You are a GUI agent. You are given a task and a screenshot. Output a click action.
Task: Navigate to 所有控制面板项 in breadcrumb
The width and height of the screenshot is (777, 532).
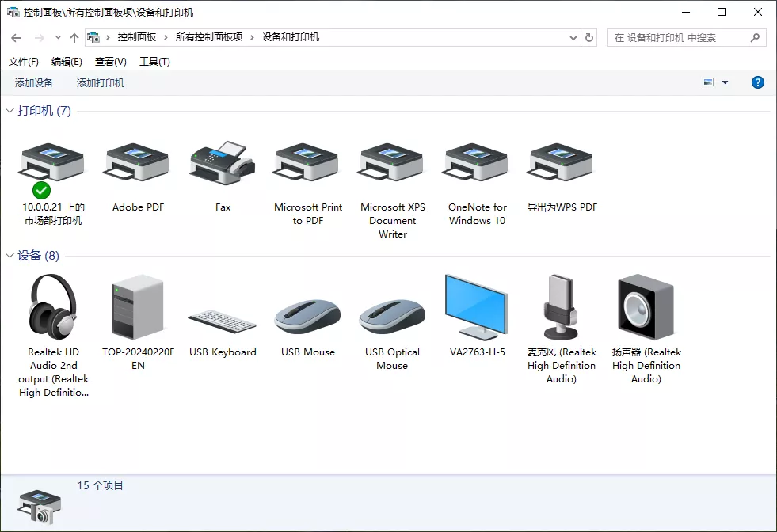[208, 37]
